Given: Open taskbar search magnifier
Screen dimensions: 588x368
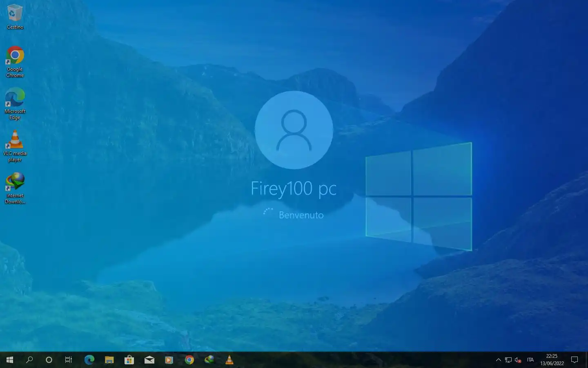Looking at the screenshot, I should 29,360.
